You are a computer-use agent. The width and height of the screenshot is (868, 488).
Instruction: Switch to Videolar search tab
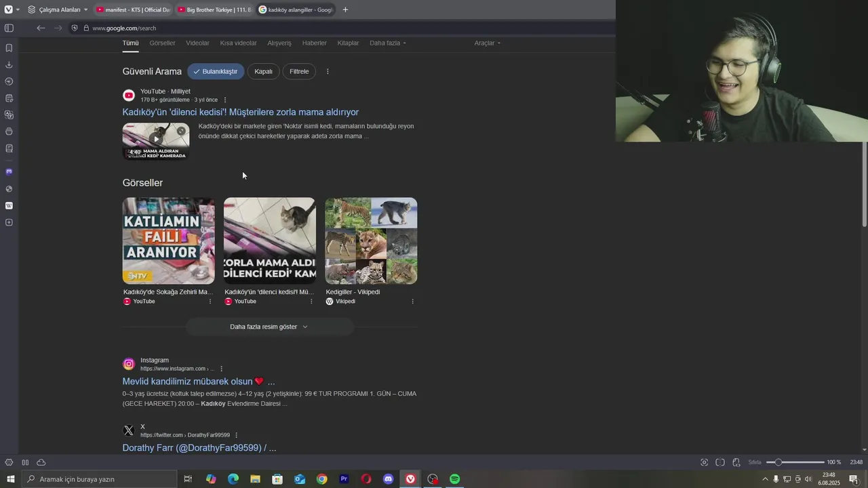coord(197,43)
